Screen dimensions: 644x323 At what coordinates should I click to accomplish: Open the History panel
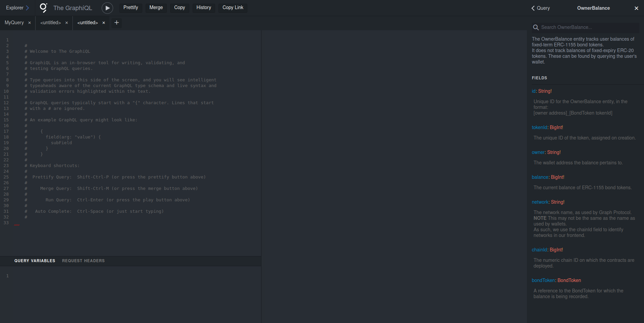point(204,8)
